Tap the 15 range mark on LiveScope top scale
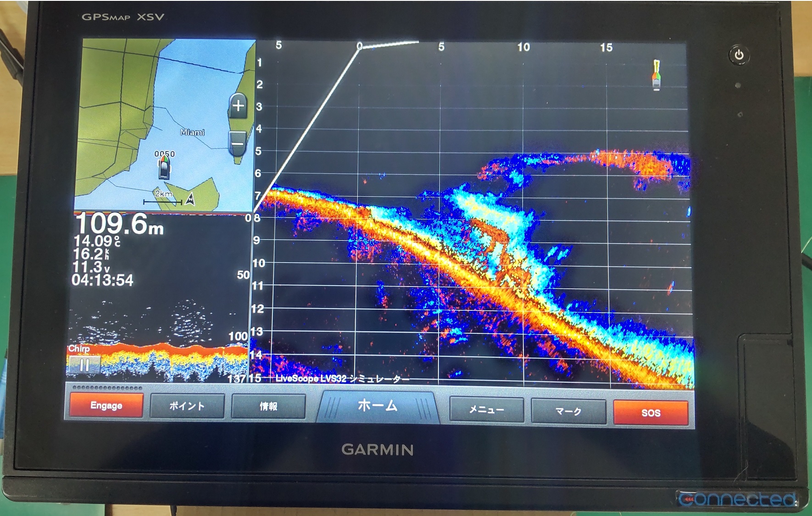The height and width of the screenshot is (516, 812). (606, 47)
